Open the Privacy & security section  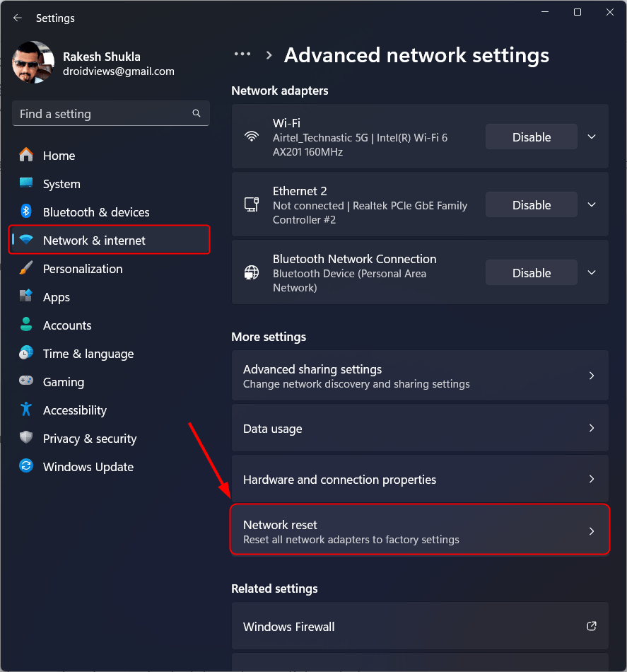point(90,439)
